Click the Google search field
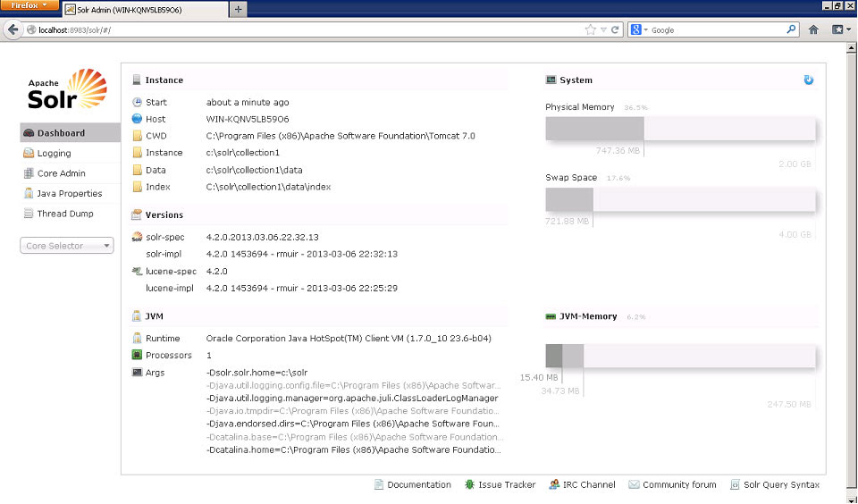The width and height of the screenshot is (858, 504). coord(717,30)
